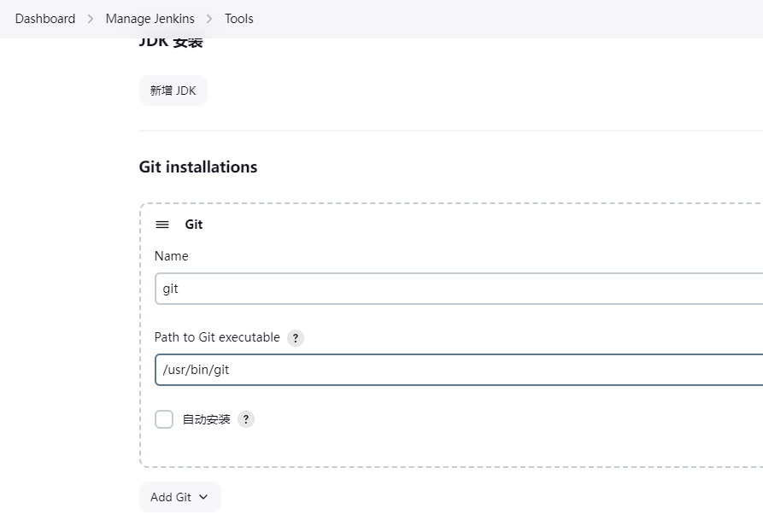Screen dimensions: 763x532
Task: Click the arrow inside Add Git
Action: click(x=203, y=497)
